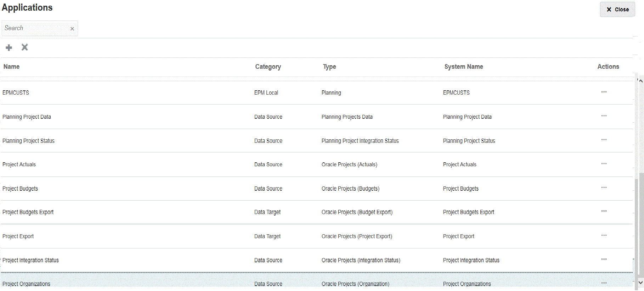Clear the search field with x icon
Image resolution: width=644 pixels, height=291 pixels.
pyautogui.click(x=72, y=29)
